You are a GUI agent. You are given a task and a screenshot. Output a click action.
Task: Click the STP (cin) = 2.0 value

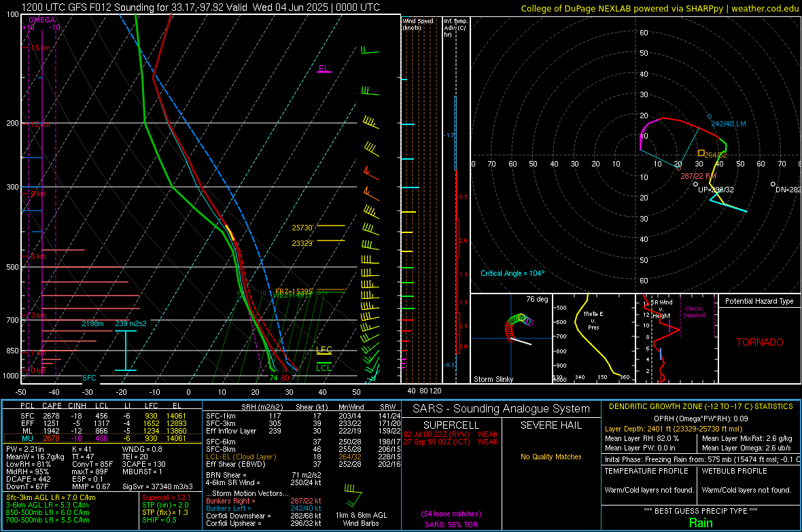pos(165,505)
